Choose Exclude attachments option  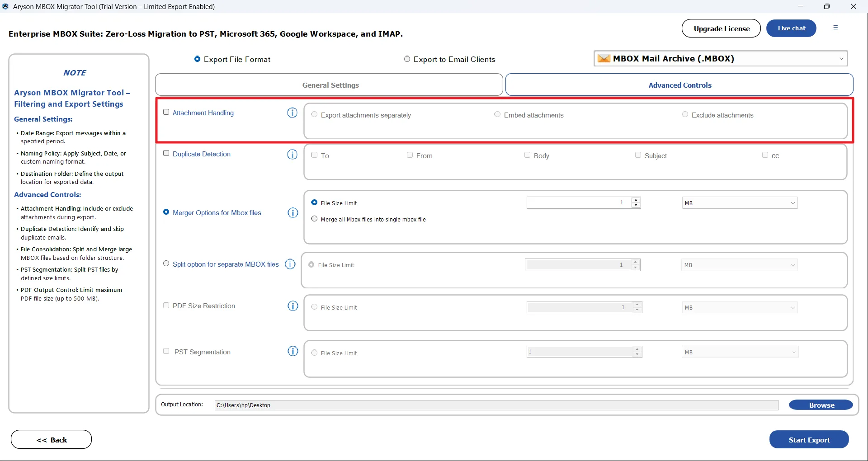click(x=685, y=114)
